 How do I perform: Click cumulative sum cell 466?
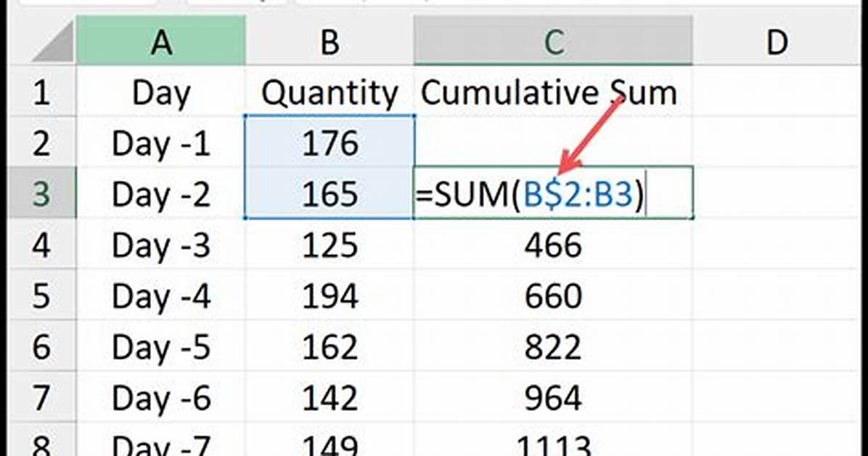tap(553, 244)
